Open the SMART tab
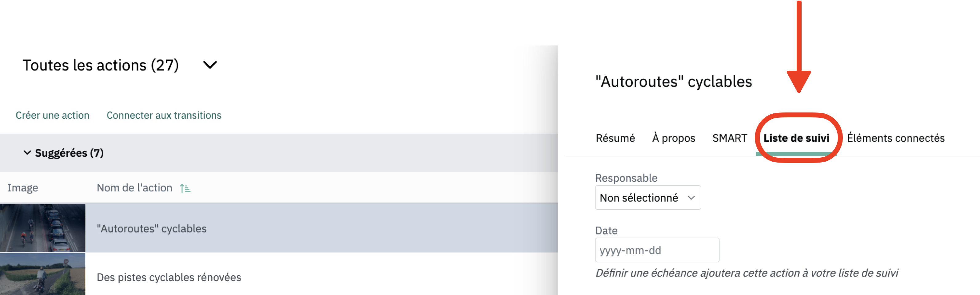This screenshot has height=295, width=980. tap(730, 138)
